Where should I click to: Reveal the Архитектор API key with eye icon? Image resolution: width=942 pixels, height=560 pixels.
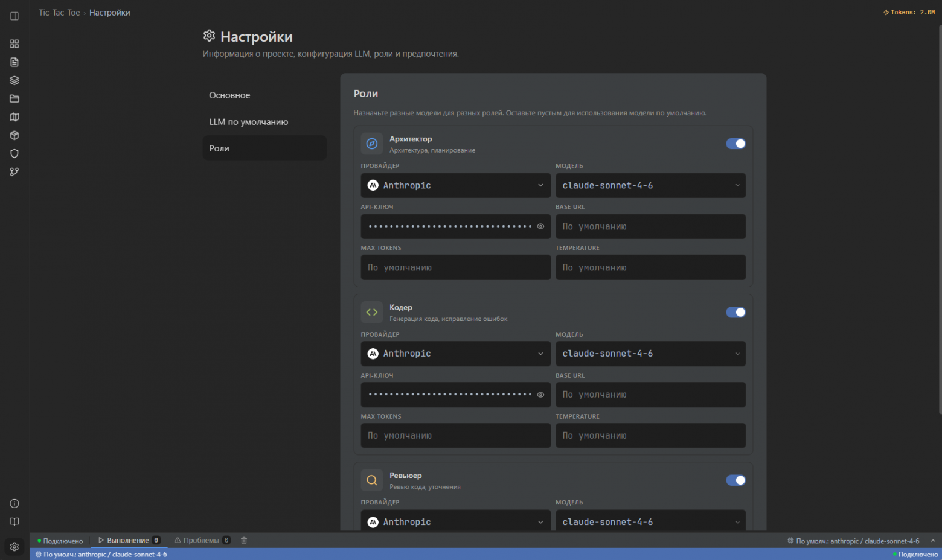tap(540, 227)
